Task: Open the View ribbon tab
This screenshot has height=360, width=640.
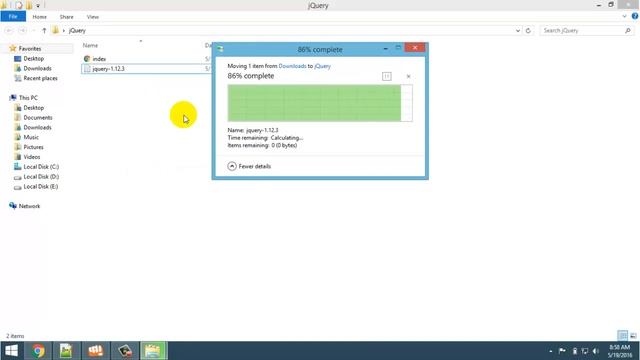Action: (x=93, y=17)
